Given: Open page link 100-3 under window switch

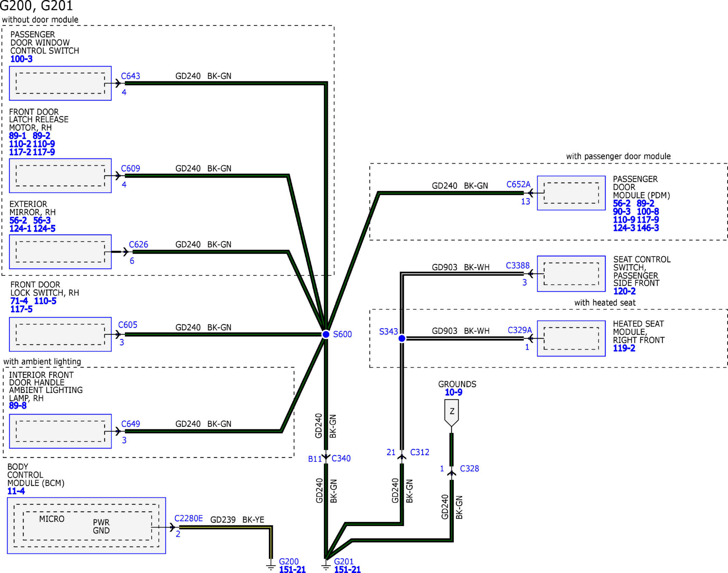Looking at the screenshot, I should (21, 59).
